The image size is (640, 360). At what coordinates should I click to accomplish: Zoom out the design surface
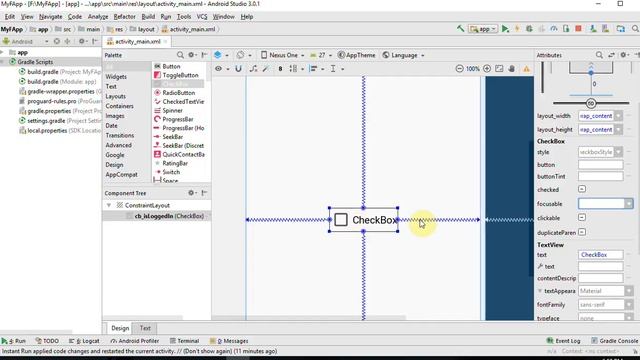(459, 69)
